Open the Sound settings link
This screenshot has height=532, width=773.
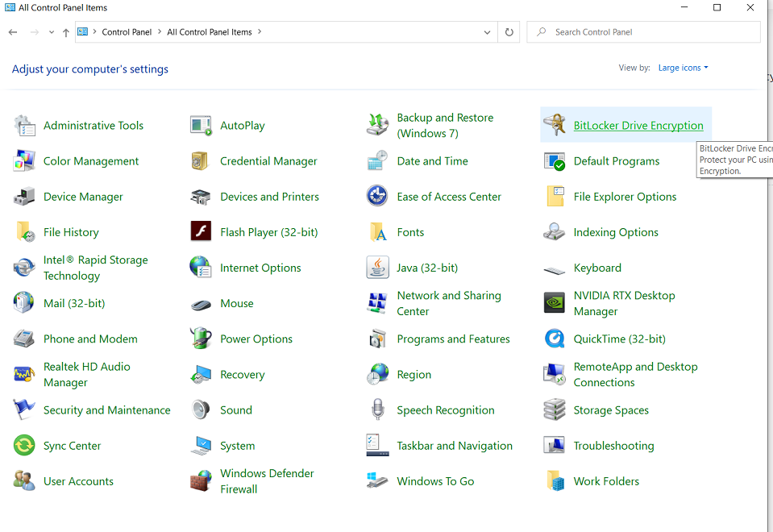(235, 410)
